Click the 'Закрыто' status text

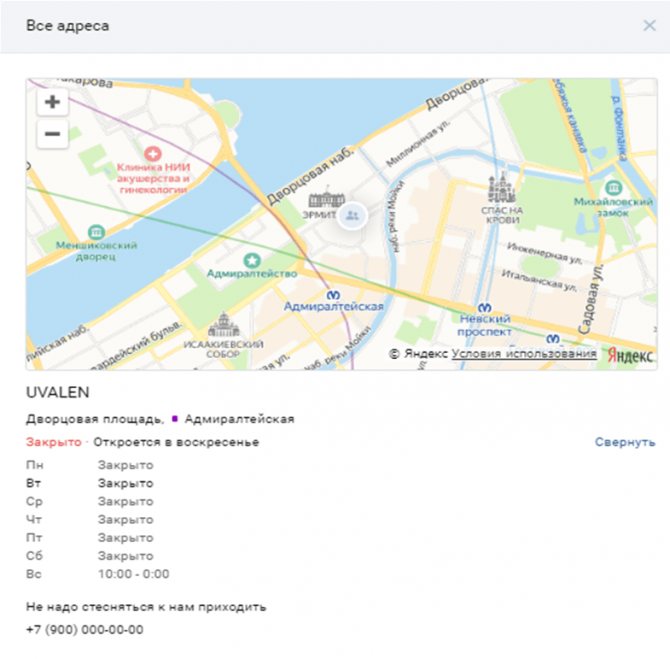click(53, 442)
